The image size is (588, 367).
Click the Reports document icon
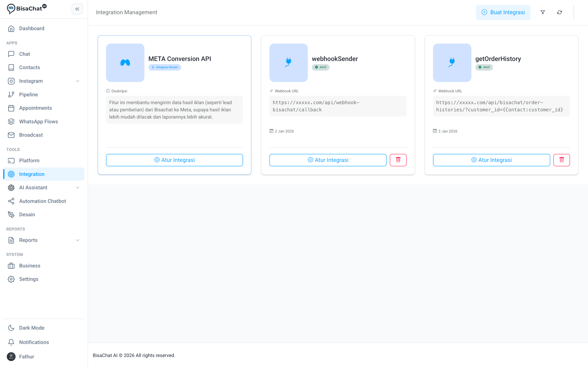point(11,240)
